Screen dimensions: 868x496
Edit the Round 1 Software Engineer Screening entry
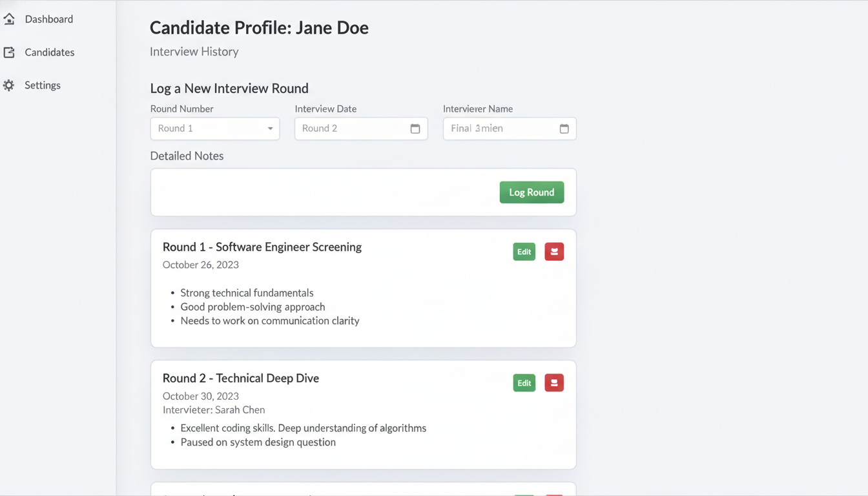(524, 252)
